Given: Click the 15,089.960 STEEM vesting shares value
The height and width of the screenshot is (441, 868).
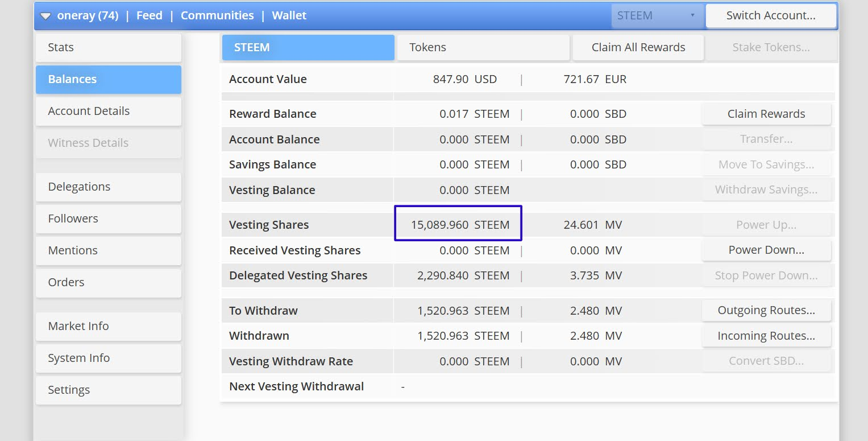Looking at the screenshot, I should pos(460,225).
